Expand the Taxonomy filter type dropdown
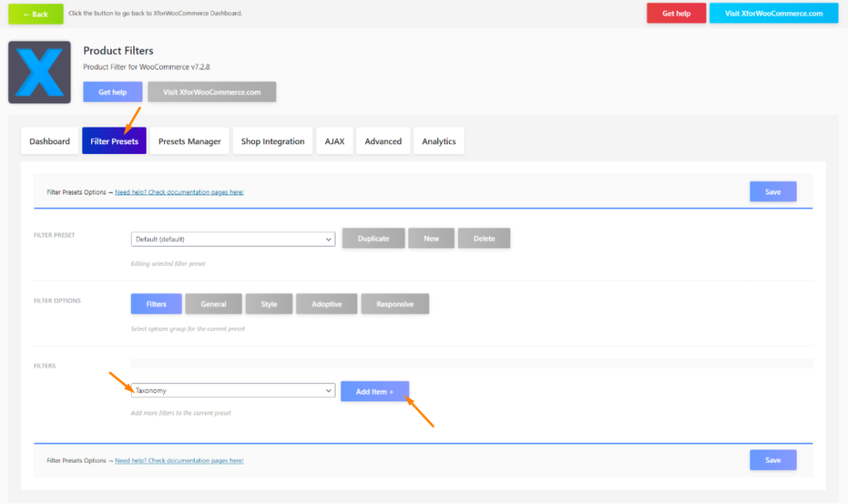848x504 pixels. pyautogui.click(x=233, y=390)
